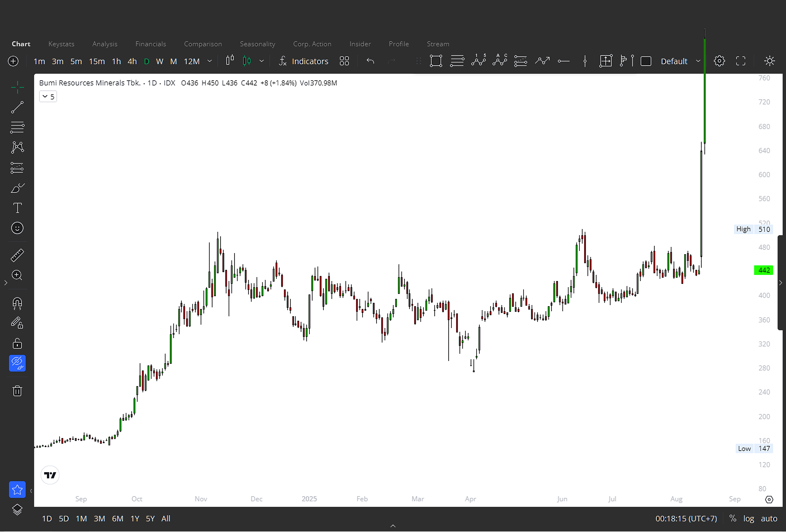Click the trash remove drawings icon
The height and width of the screenshot is (532, 786).
tap(17, 391)
